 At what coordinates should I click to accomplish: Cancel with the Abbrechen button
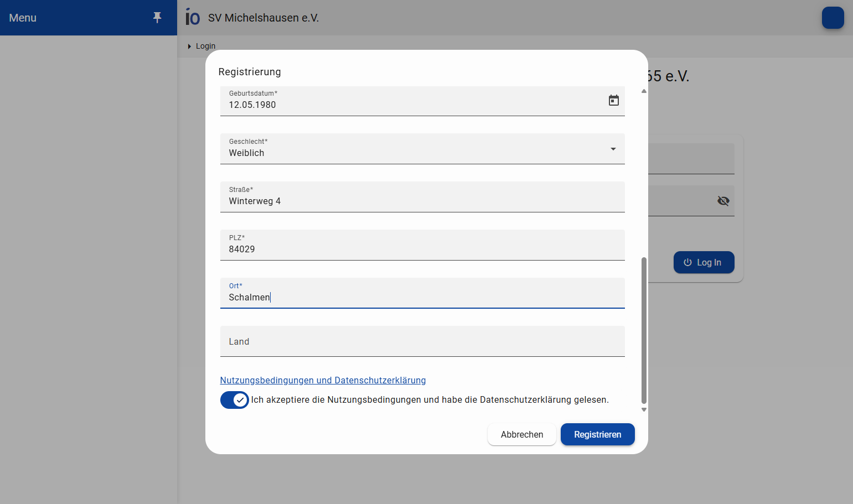click(522, 434)
